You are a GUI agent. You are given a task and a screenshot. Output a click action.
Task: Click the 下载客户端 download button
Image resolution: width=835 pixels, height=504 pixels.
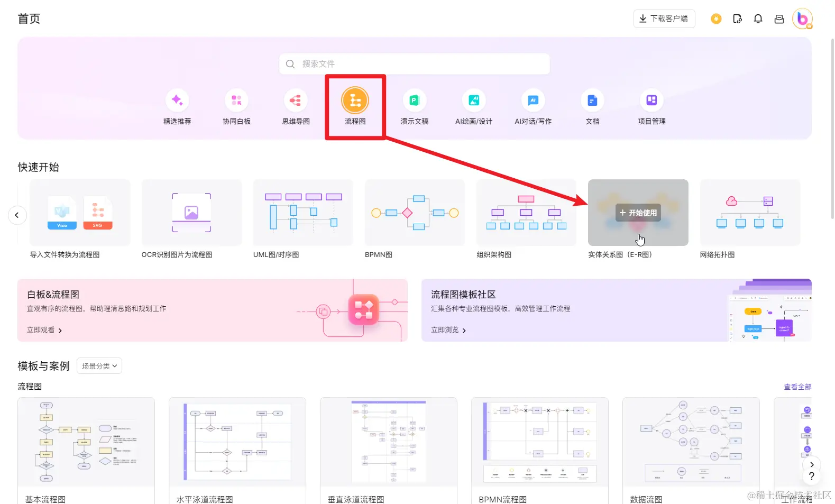(664, 19)
